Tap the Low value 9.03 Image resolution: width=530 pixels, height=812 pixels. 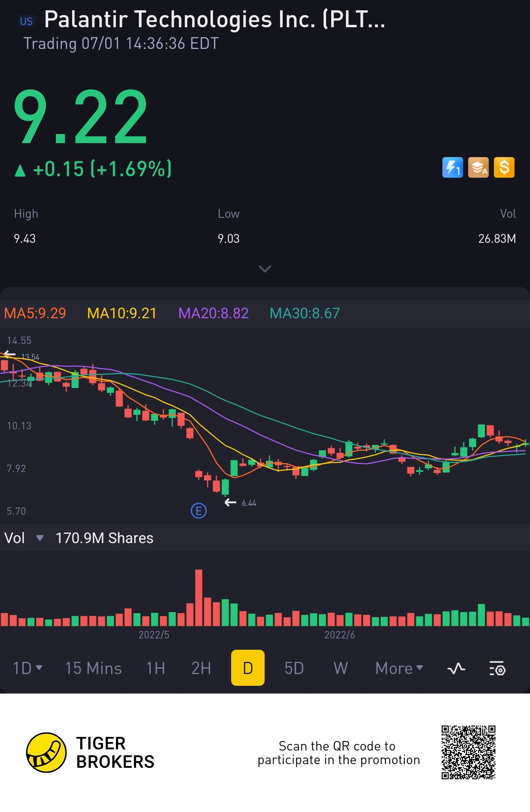(229, 239)
